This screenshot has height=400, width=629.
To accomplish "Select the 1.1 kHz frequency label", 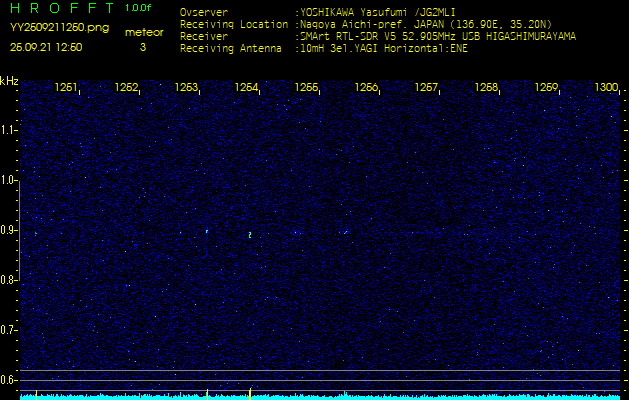I will pos(9,130).
